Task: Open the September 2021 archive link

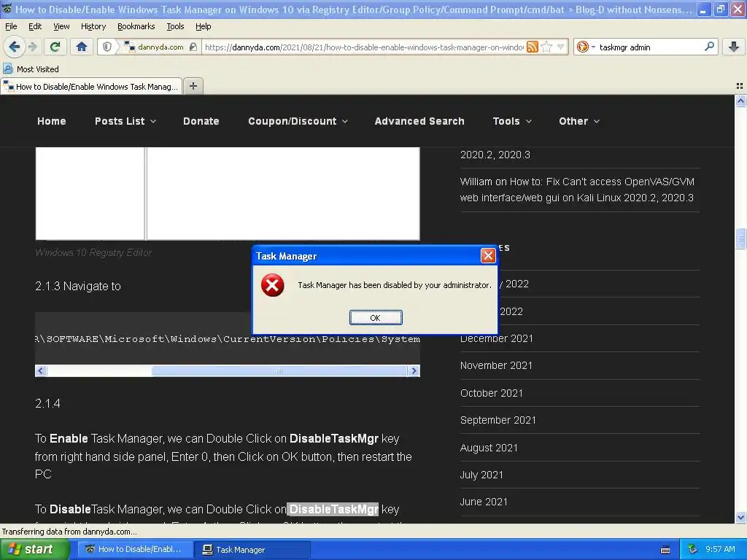Action: click(x=498, y=420)
